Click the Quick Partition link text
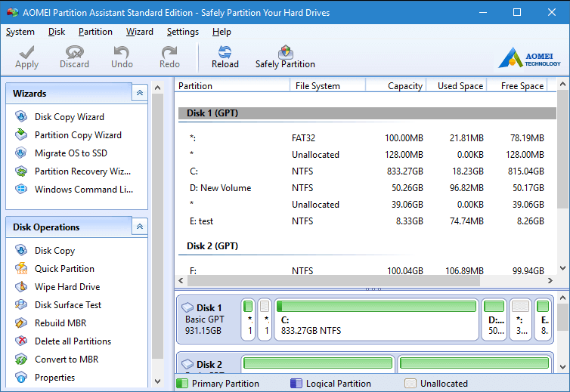Image resolution: width=570 pixels, height=392 pixels. click(64, 268)
